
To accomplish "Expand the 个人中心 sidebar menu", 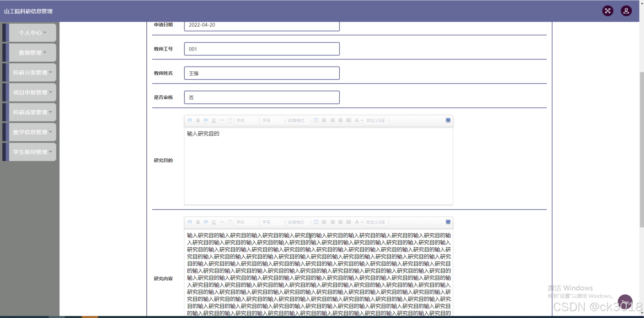I will point(33,33).
